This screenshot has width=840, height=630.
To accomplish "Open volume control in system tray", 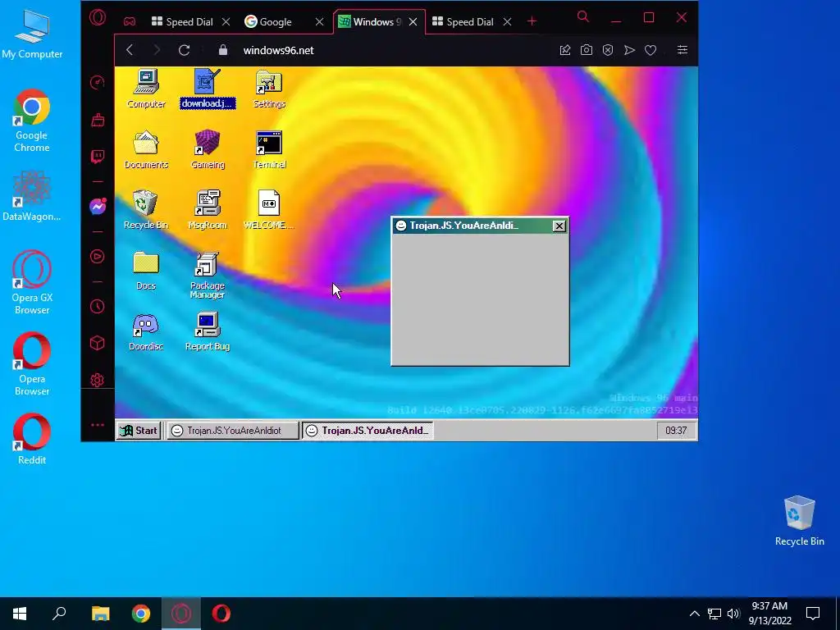I will click(733, 614).
